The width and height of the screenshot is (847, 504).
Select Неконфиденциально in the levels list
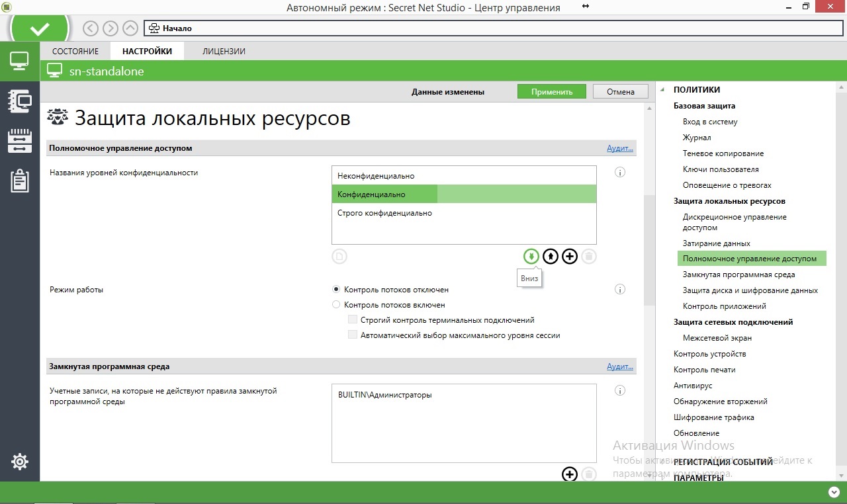pyautogui.click(x=464, y=176)
